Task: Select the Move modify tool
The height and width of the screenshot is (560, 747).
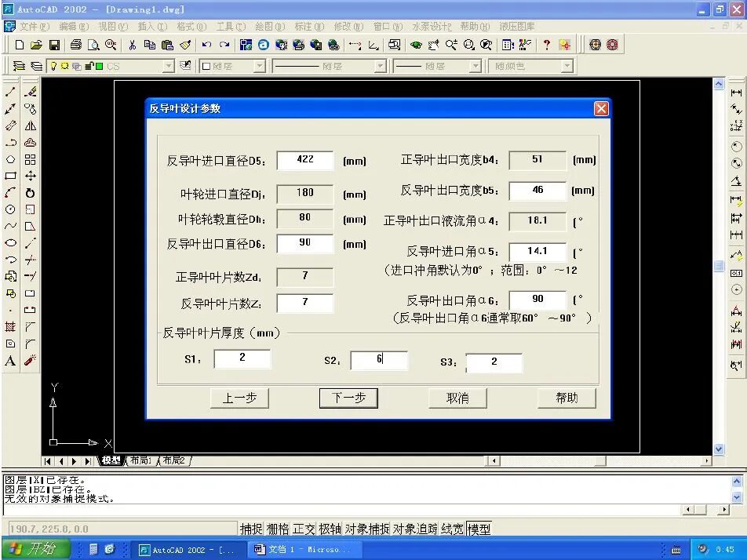Action: (x=30, y=176)
